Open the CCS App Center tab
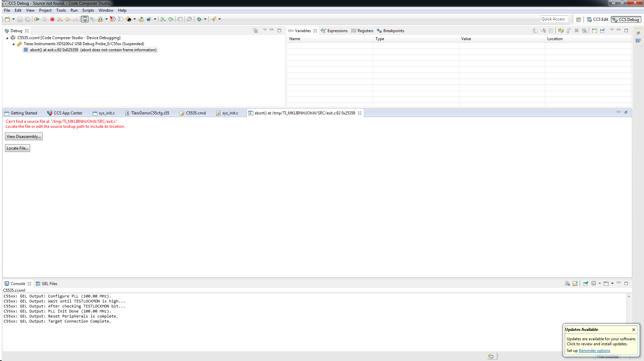The width and height of the screenshot is (644, 361). [65, 113]
